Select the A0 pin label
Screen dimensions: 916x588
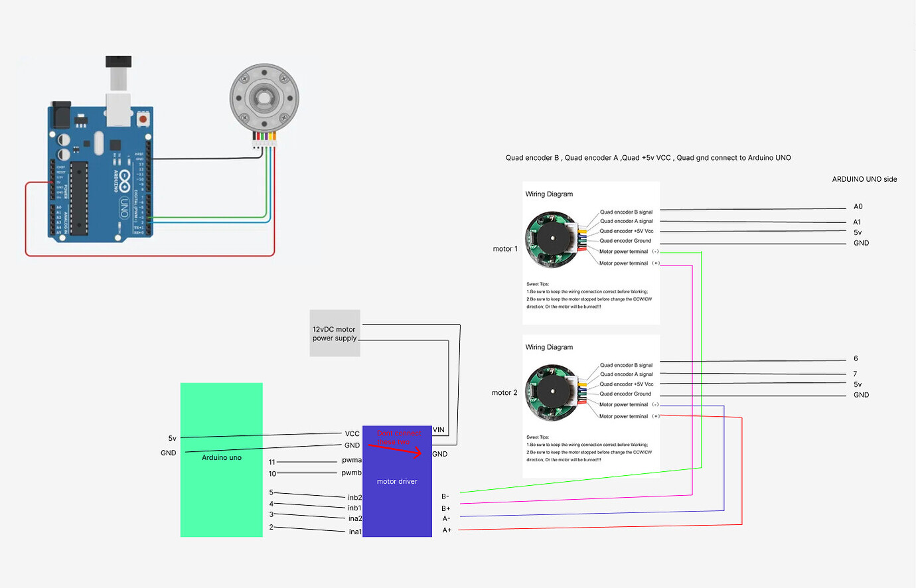pyautogui.click(x=858, y=206)
